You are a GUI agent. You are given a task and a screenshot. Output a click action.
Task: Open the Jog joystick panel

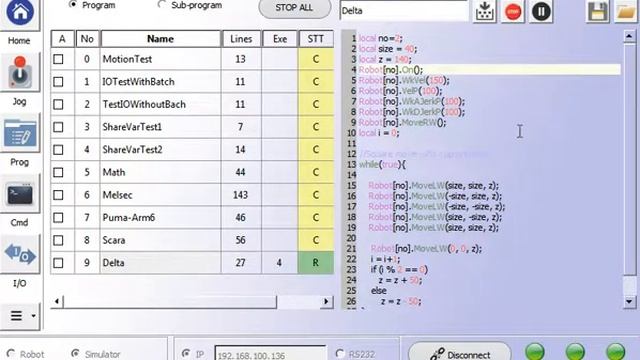tap(20, 73)
